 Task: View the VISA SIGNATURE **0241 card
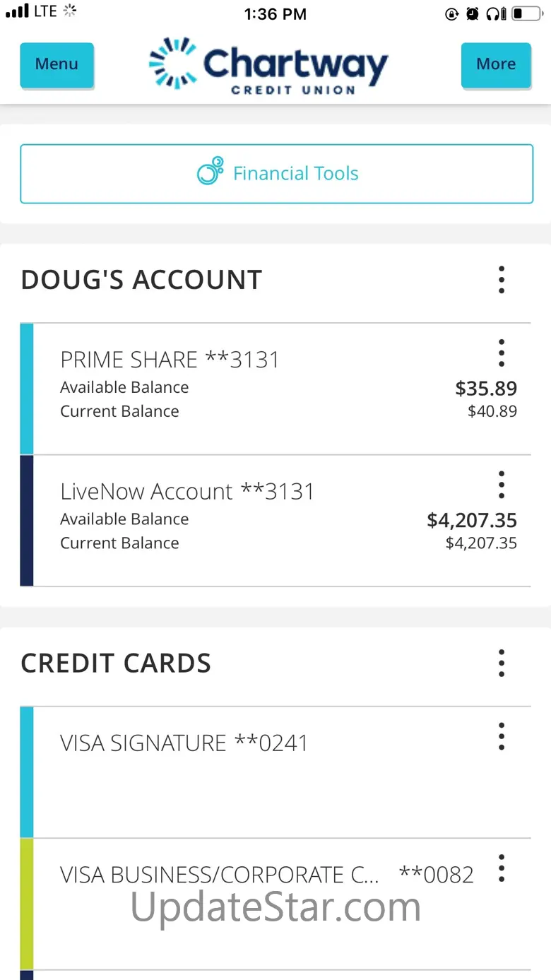point(184,743)
